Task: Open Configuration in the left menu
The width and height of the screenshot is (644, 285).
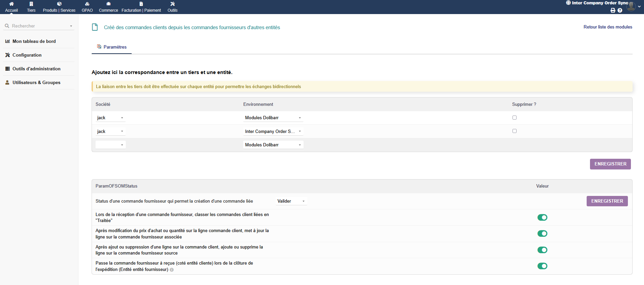Action: pyautogui.click(x=27, y=55)
